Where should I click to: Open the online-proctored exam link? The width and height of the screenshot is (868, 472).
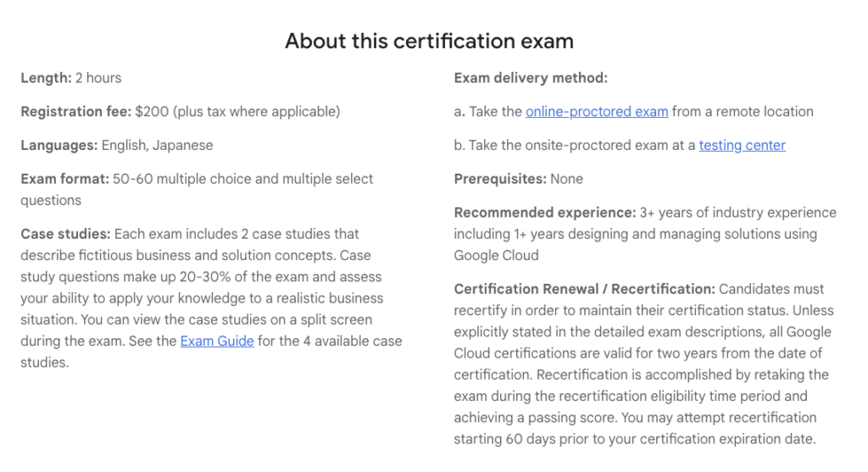[597, 112]
